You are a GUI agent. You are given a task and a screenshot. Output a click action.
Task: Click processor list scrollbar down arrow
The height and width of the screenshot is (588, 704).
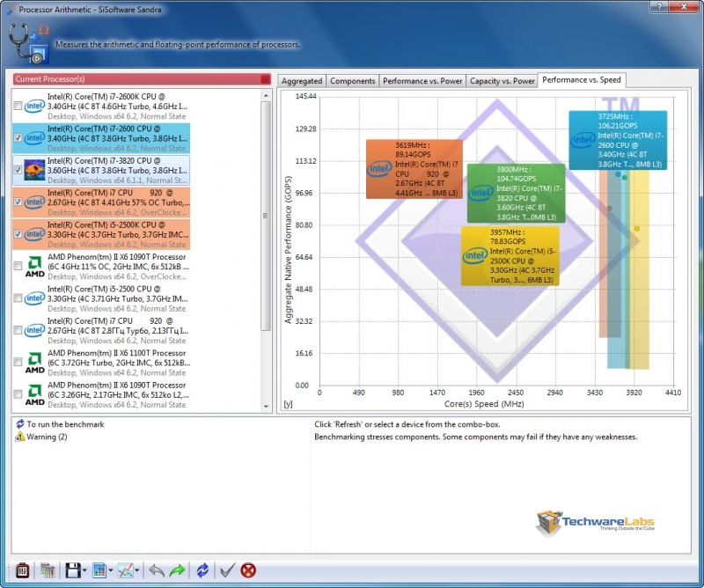point(266,406)
